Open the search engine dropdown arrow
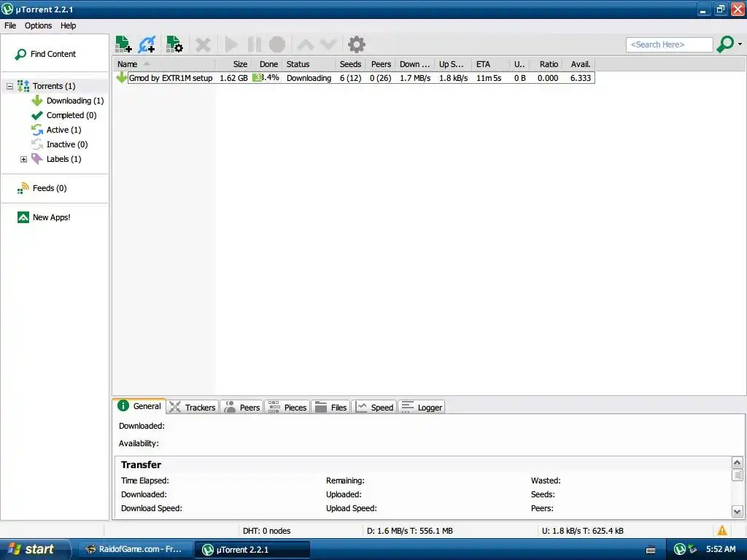This screenshot has width=747, height=560. (x=740, y=44)
